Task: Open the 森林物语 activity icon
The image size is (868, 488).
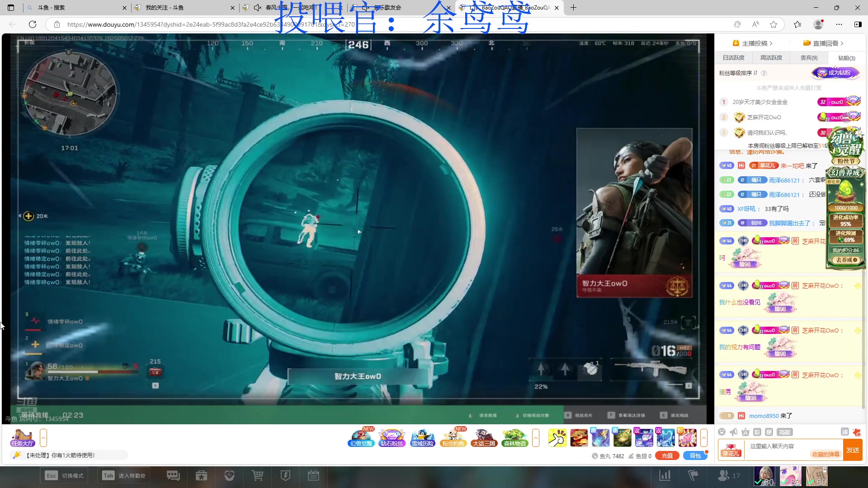Action: [x=514, y=438]
